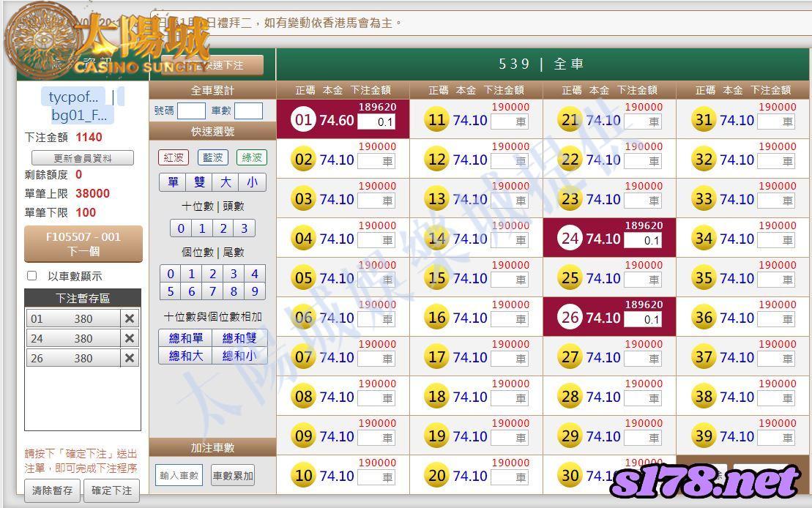This screenshot has height=508, width=812.
Task: Deselect highlighted number ball 24
Action: coord(570,239)
